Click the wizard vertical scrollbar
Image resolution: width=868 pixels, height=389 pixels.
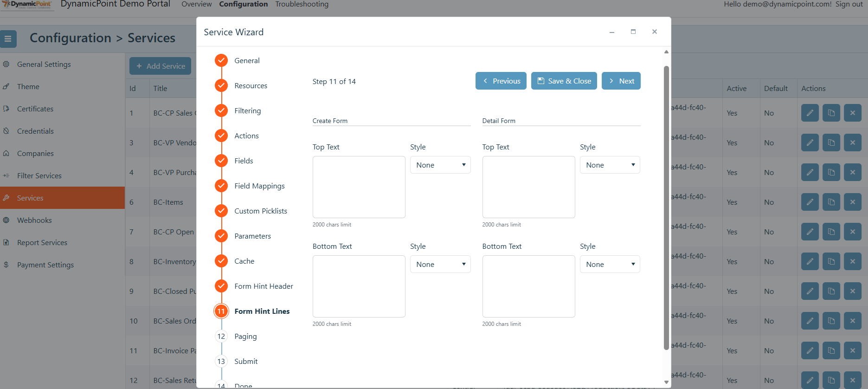[x=666, y=207]
